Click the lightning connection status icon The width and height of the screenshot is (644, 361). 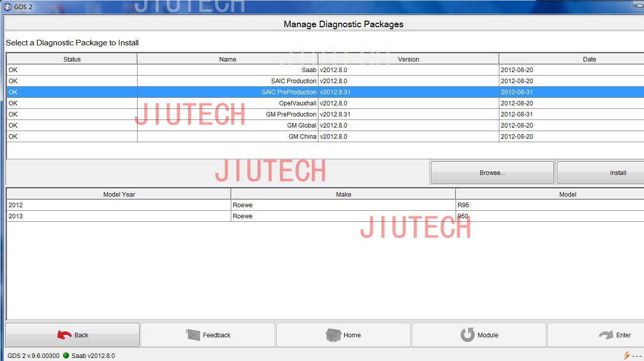point(626,355)
